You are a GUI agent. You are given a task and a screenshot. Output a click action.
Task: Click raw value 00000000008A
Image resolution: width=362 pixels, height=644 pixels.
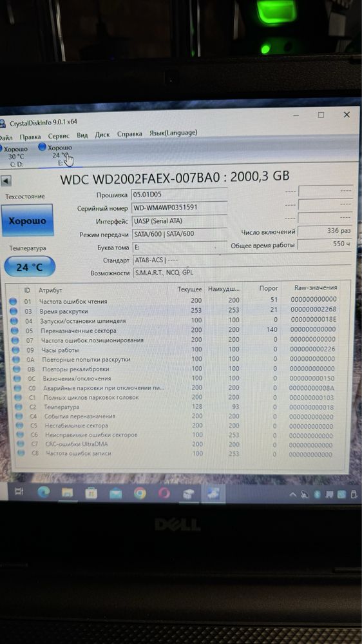312,387
